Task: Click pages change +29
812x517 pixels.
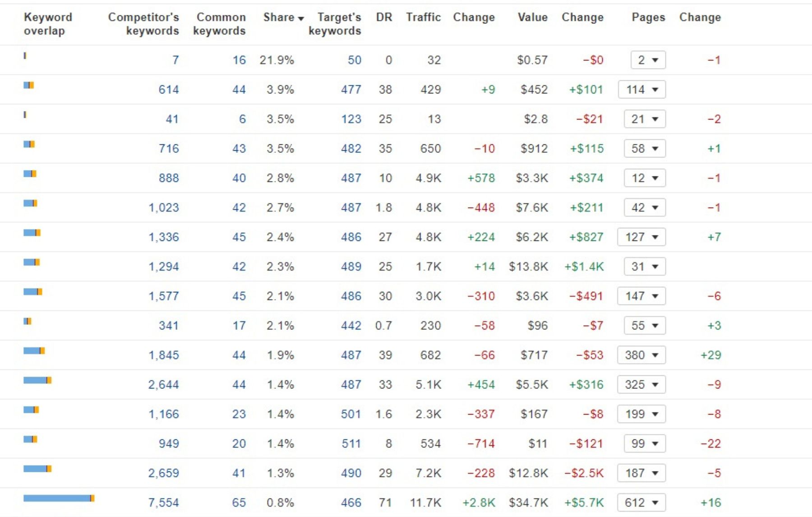Action: pyautogui.click(x=710, y=355)
